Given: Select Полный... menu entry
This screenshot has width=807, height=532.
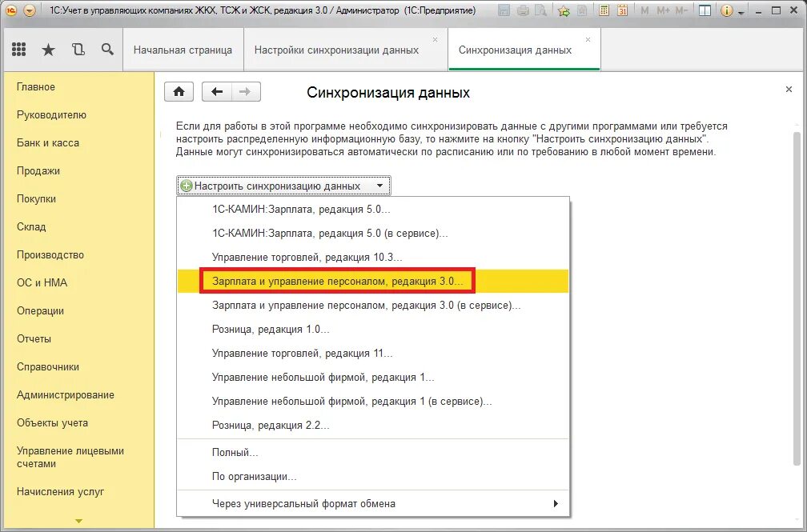Looking at the screenshot, I should click(373, 453).
